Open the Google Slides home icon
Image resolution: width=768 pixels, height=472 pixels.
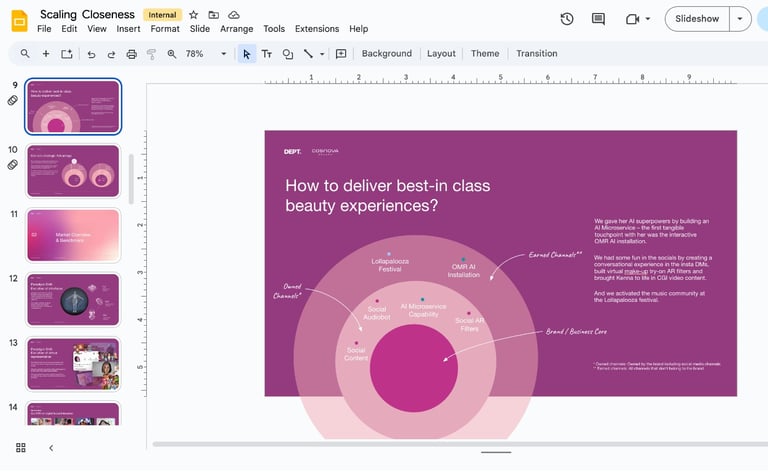[19, 21]
